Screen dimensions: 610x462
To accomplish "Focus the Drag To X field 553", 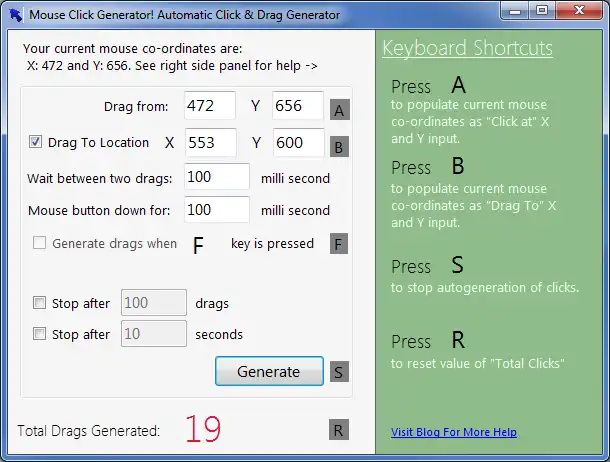I will coord(211,143).
